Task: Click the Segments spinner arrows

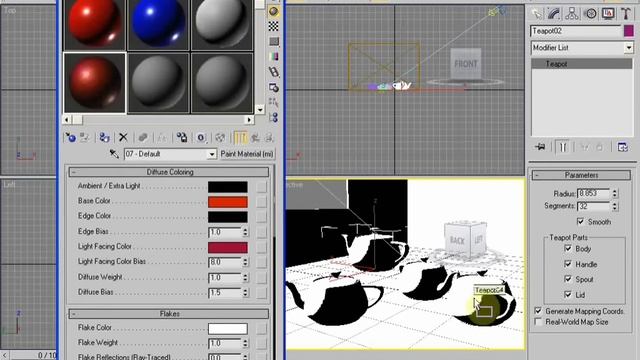Action: click(615, 206)
